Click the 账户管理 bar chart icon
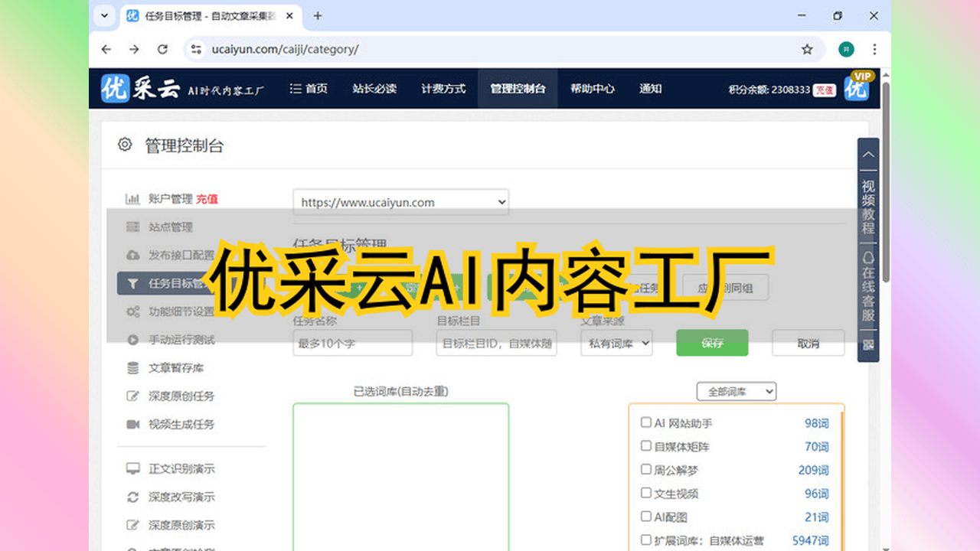The image size is (980, 551). [x=132, y=199]
